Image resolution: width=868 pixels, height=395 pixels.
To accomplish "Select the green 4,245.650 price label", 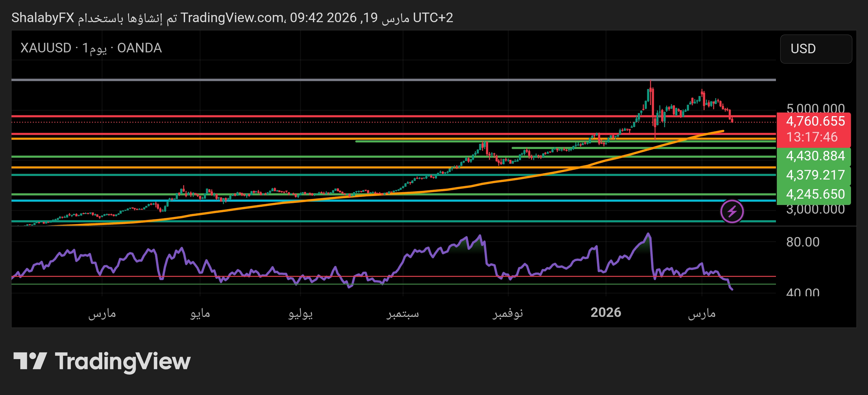I will tap(815, 194).
